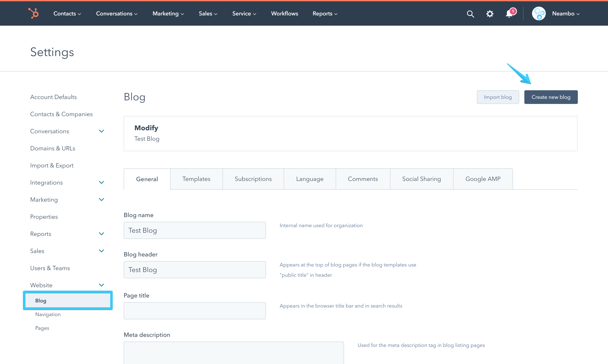Click the HubSpot sprocket logo
Viewport: 608px width, 364px height.
pyautogui.click(x=34, y=13)
